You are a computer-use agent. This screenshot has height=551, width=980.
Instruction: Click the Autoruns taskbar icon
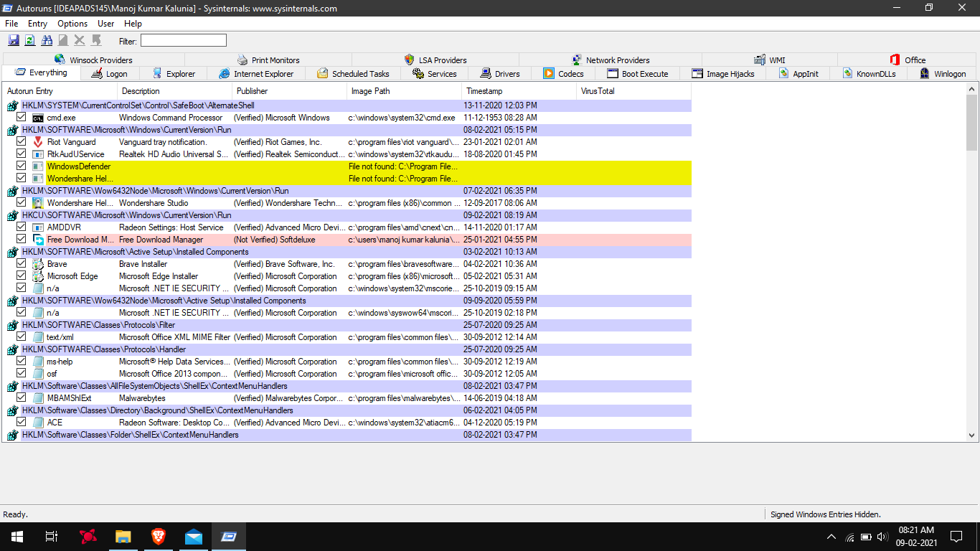pos(228,537)
